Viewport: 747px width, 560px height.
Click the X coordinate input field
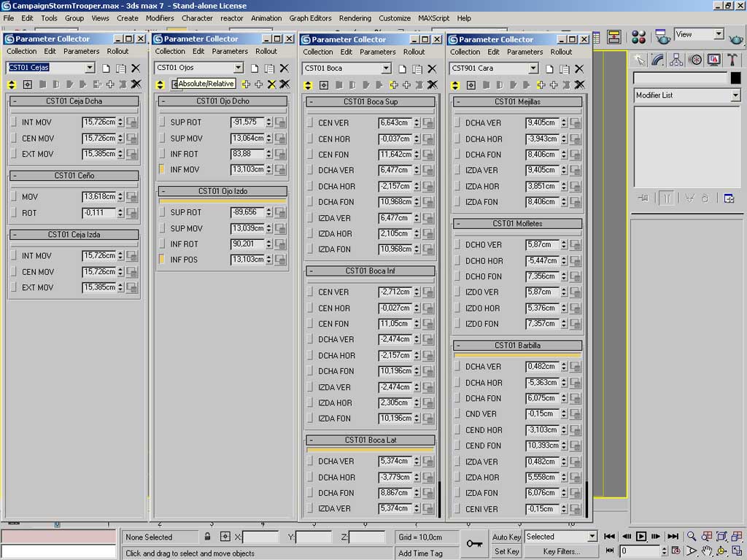[x=260, y=537]
